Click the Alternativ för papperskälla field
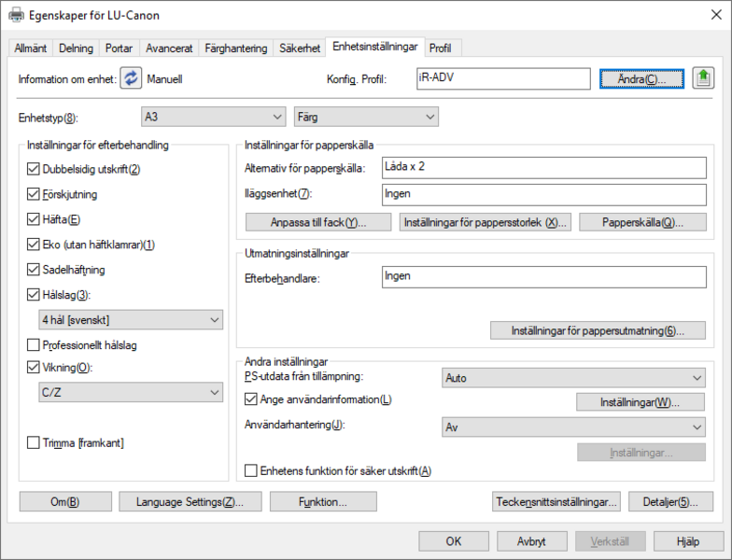The image size is (732, 560). 543,168
